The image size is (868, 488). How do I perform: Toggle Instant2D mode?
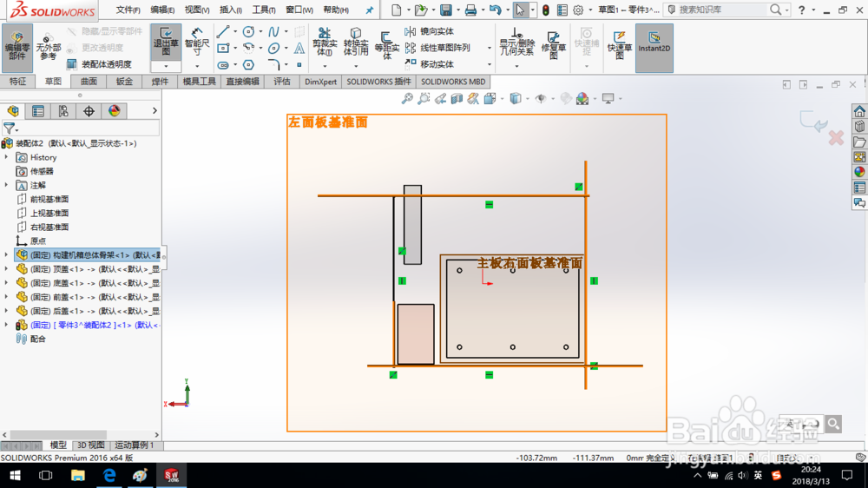(x=654, y=48)
